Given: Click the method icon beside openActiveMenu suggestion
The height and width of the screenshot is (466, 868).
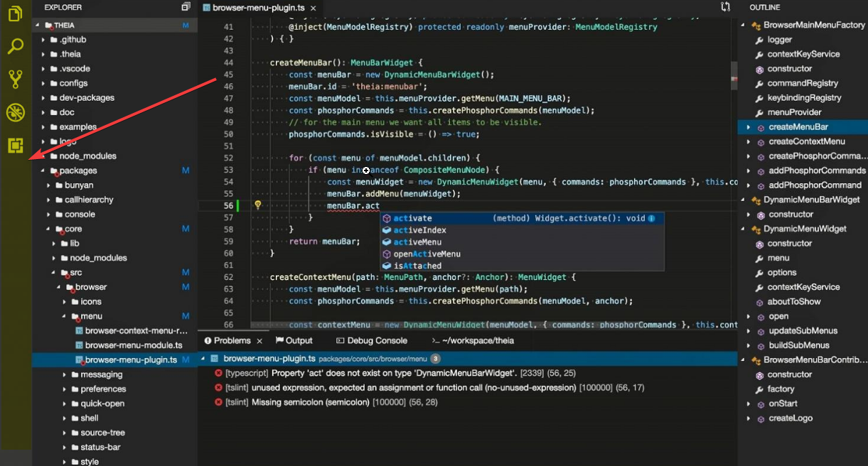Looking at the screenshot, I should (387, 254).
